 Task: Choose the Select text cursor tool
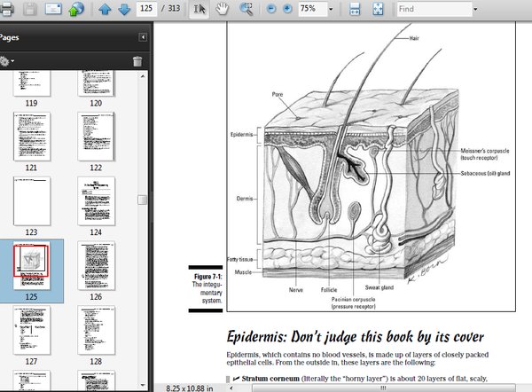pyautogui.click(x=199, y=9)
